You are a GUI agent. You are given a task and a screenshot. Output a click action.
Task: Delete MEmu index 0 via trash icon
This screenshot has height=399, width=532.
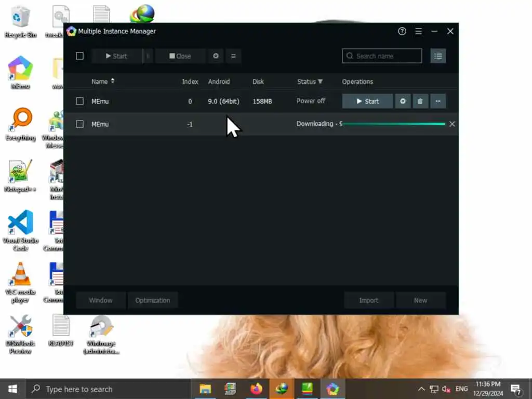coord(420,101)
